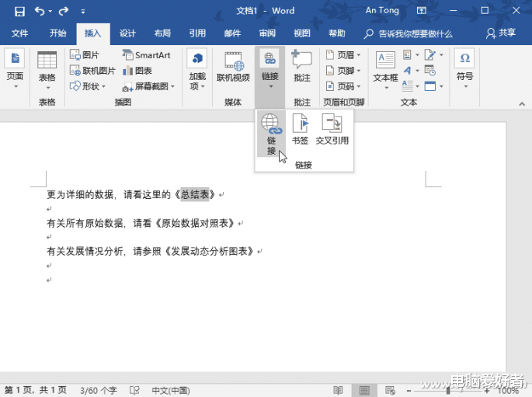Click the text 原始数据对照表 in the document

point(195,223)
